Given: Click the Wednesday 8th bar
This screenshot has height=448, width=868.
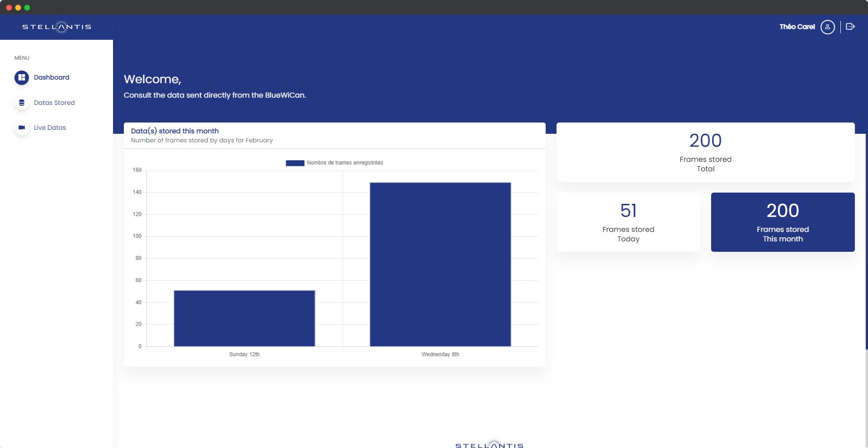Looking at the screenshot, I should [440, 264].
